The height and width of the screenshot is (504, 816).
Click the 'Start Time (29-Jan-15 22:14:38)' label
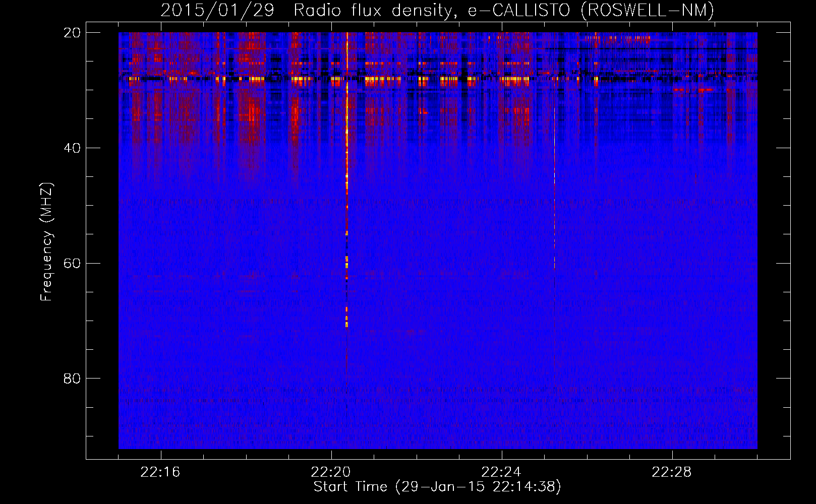click(x=437, y=487)
